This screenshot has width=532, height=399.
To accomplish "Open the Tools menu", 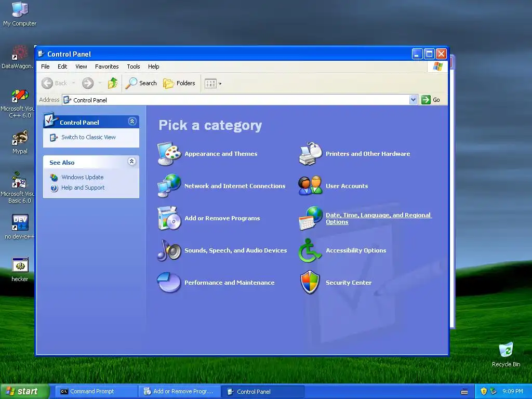I will click(x=134, y=66).
